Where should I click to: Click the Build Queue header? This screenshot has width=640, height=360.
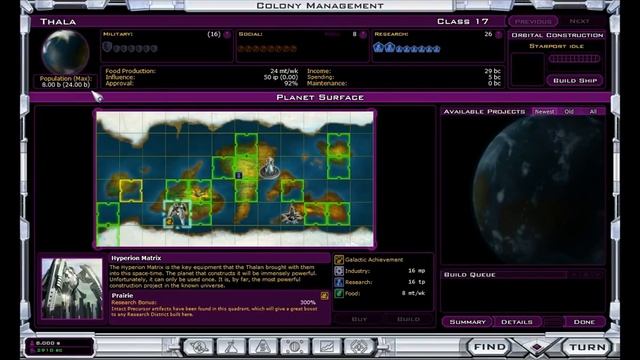[469, 275]
